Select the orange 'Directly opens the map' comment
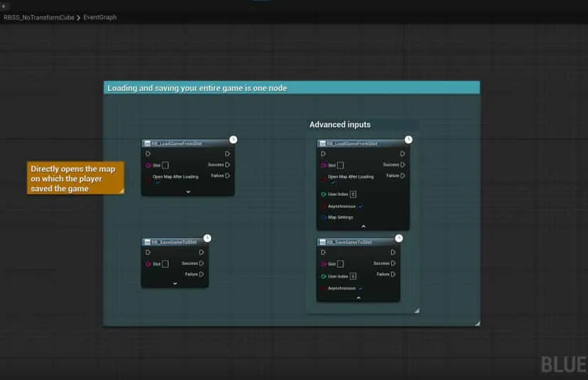Viewport: 588px width, 380px height. 75,179
